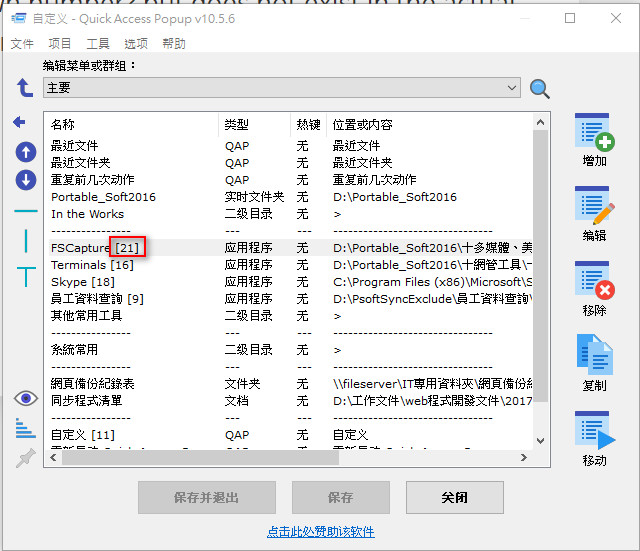Screen dimensions: 640x551
Task: Select the In the Works row
Action: [291, 214]
